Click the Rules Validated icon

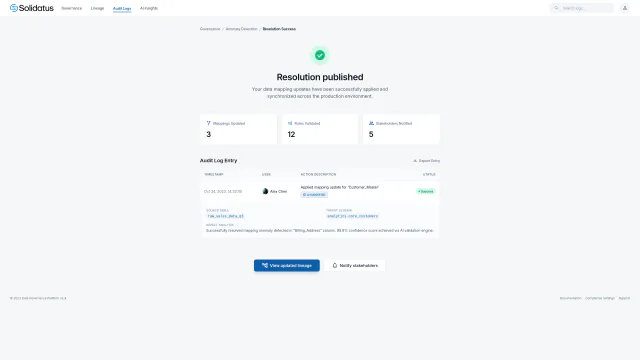[290, 123]
